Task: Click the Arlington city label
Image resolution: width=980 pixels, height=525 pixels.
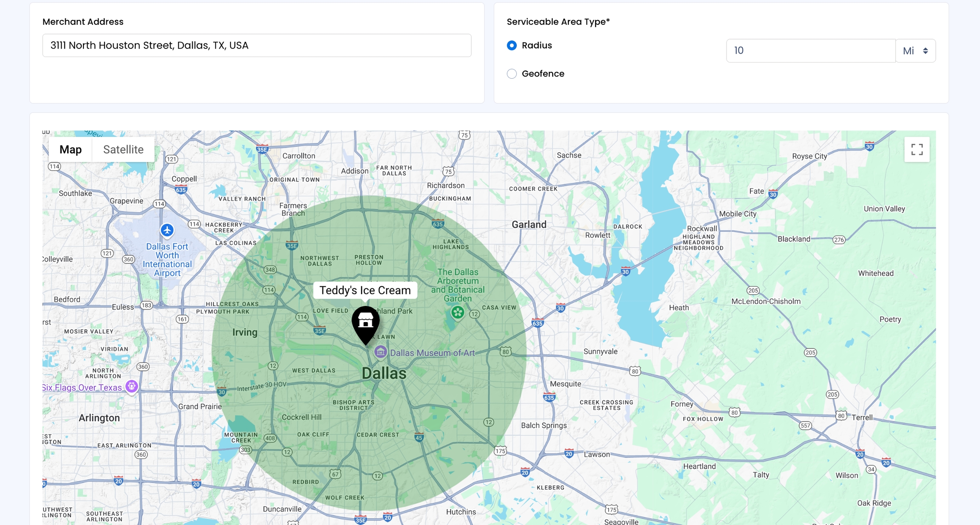Action: 99,418
